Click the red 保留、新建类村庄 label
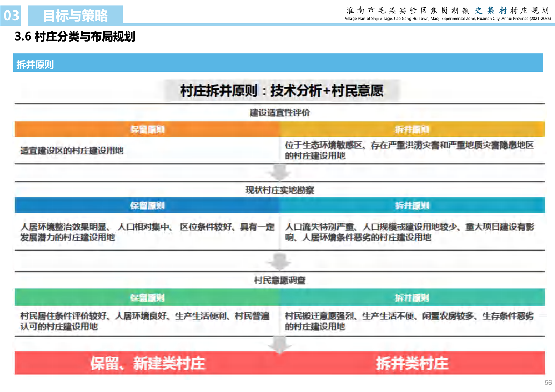This screenshot has height=392, width=555. pos(147,363)
